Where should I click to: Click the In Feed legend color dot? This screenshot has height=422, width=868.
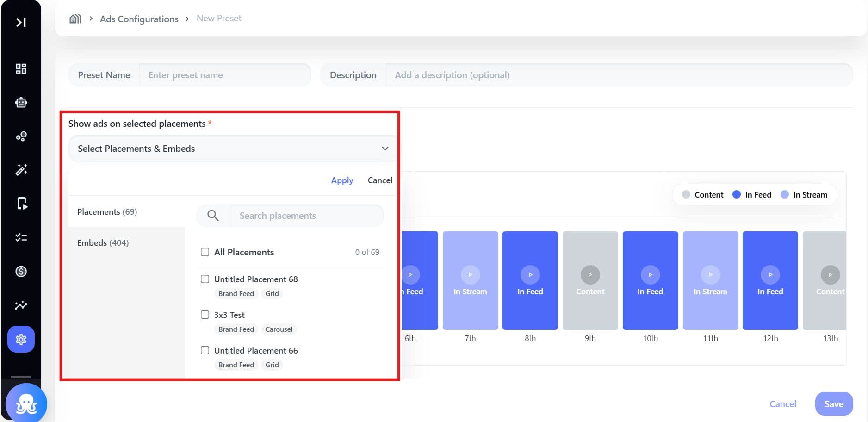coord(737,194)
